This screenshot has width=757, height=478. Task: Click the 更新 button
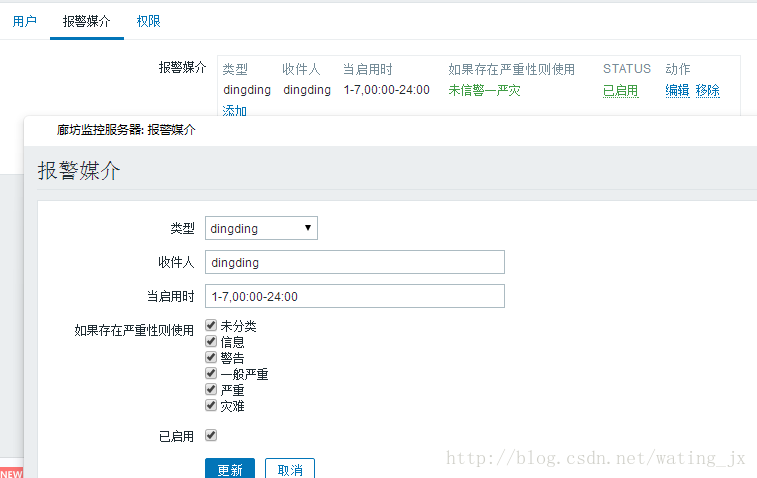(x=230, y=469)
